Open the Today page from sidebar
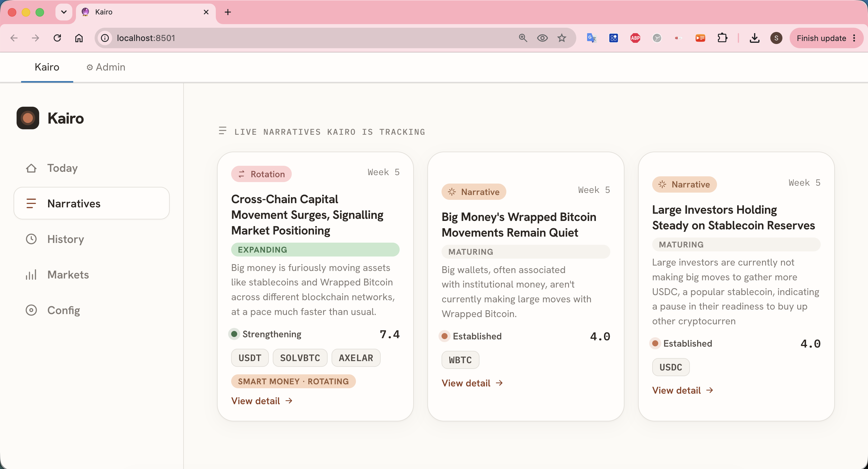 91,168
